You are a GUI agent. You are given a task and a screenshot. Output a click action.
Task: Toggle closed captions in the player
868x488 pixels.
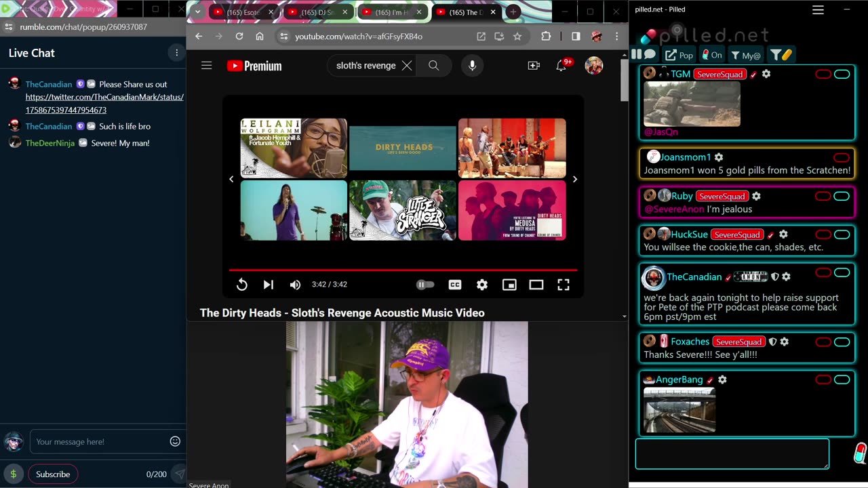point(455,285)
